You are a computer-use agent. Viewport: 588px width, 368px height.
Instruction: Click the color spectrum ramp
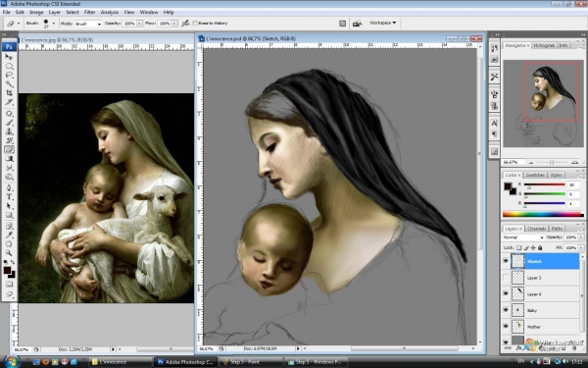[x=543, y=214]
